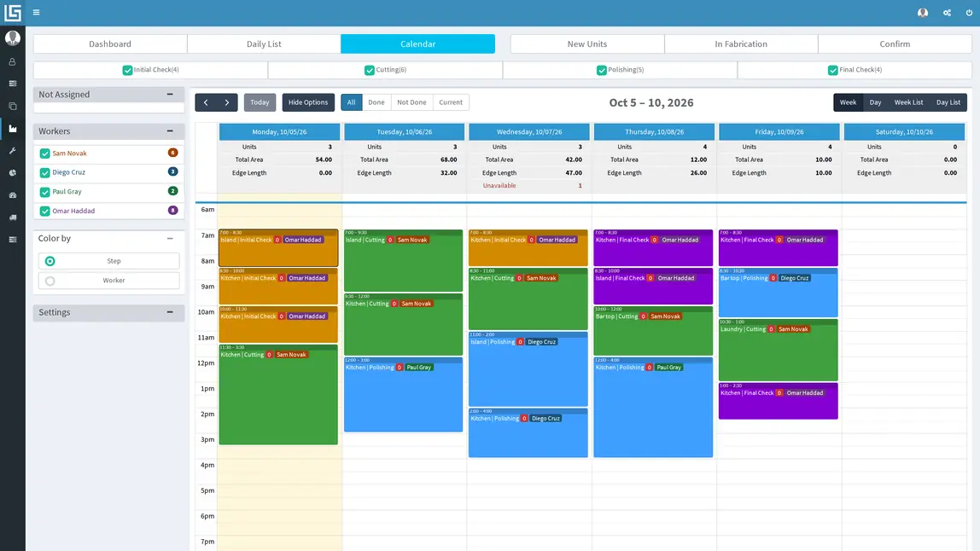Screen dimensions: 980x551
Task: Open Friday Laundry Cutting Sam Novak event
Action: pyautogui.click(x=779, y=351)
